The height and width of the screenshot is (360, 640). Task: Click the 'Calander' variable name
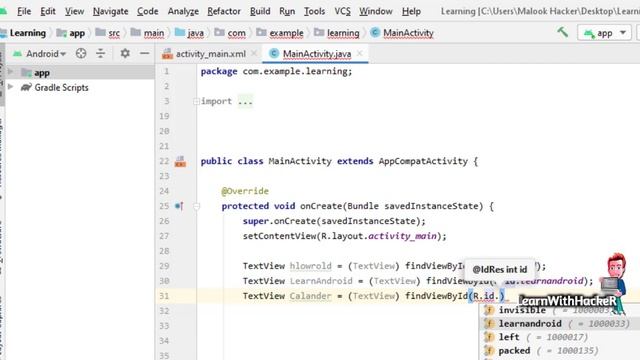pos(311,296)
